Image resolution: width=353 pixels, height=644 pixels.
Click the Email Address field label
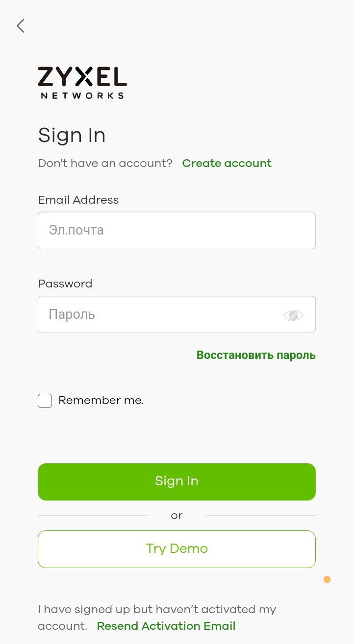point(78,200)
